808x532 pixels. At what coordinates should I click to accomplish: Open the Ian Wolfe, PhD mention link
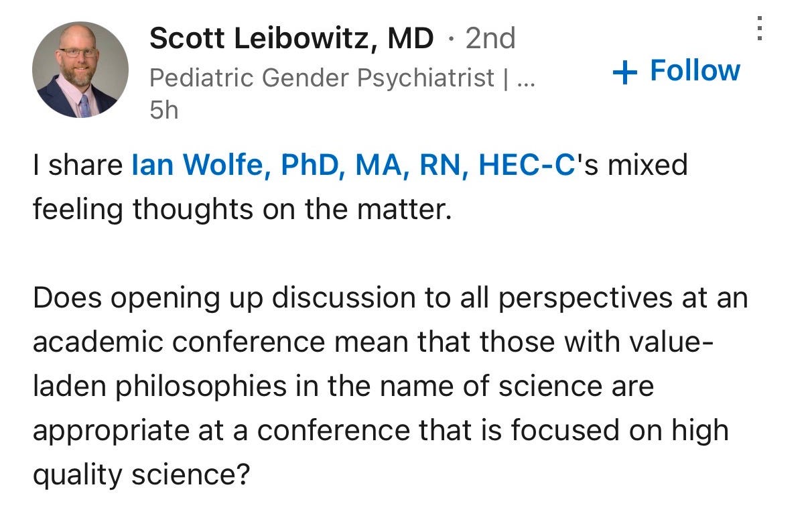pyautogui.click(x=354, y=165)
